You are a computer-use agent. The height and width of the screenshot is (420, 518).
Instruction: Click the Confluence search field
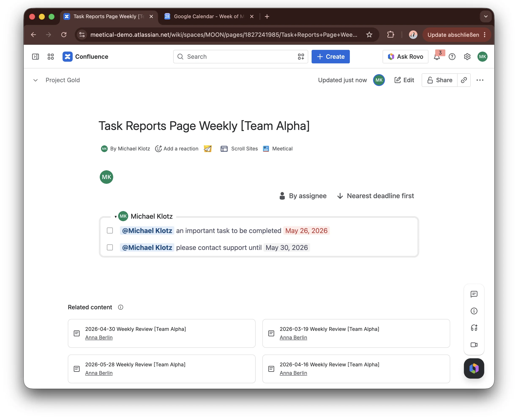coord(240,57)
